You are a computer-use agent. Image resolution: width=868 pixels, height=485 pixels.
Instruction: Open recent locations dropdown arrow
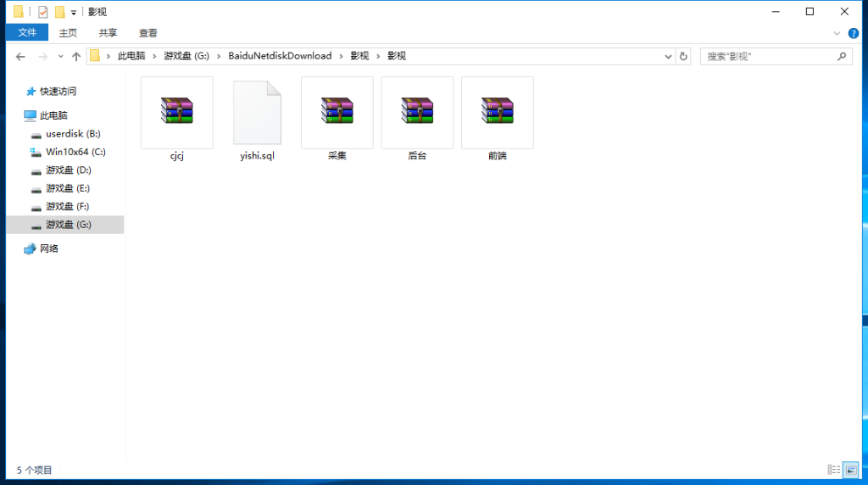click(x=60, y=57)
